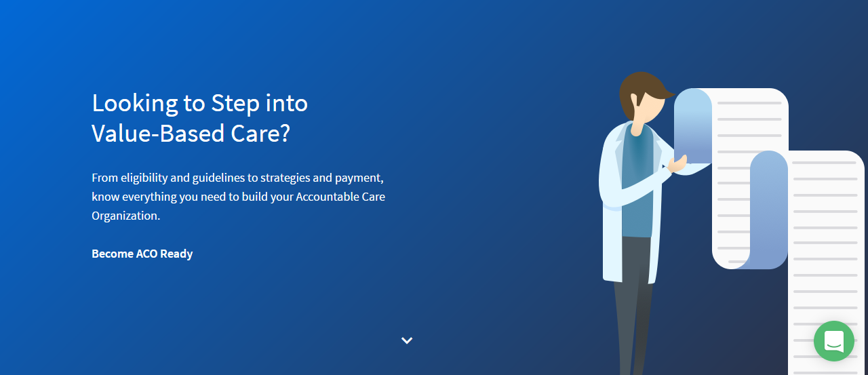Click the 'Looking to Step into' heading line
Viewport: 868px width, 375px height.
point(199,103)
